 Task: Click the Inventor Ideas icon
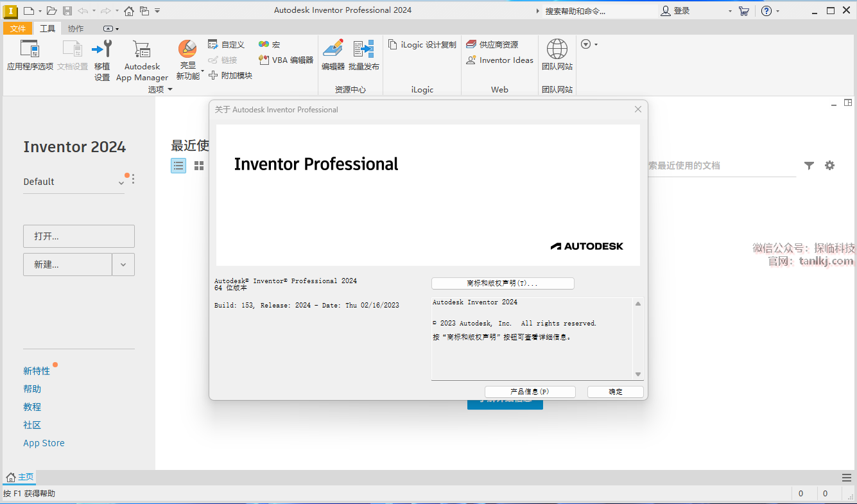[x=471, y=60]
